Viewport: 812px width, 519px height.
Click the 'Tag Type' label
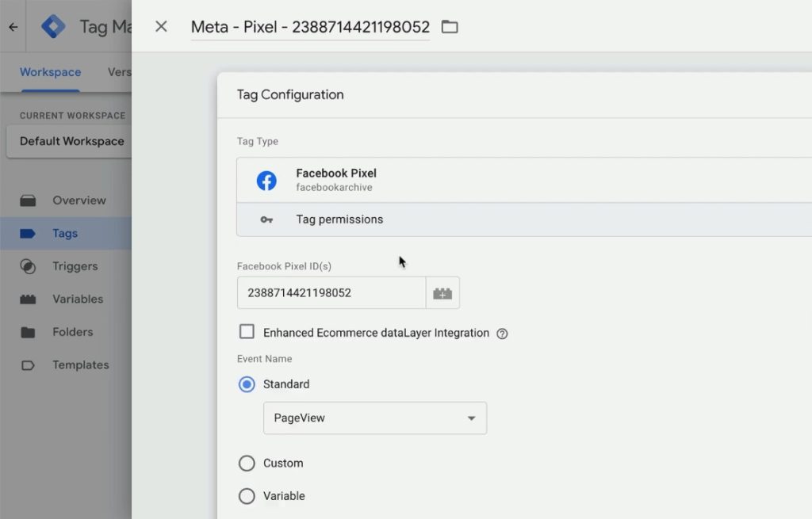(258, 141)
